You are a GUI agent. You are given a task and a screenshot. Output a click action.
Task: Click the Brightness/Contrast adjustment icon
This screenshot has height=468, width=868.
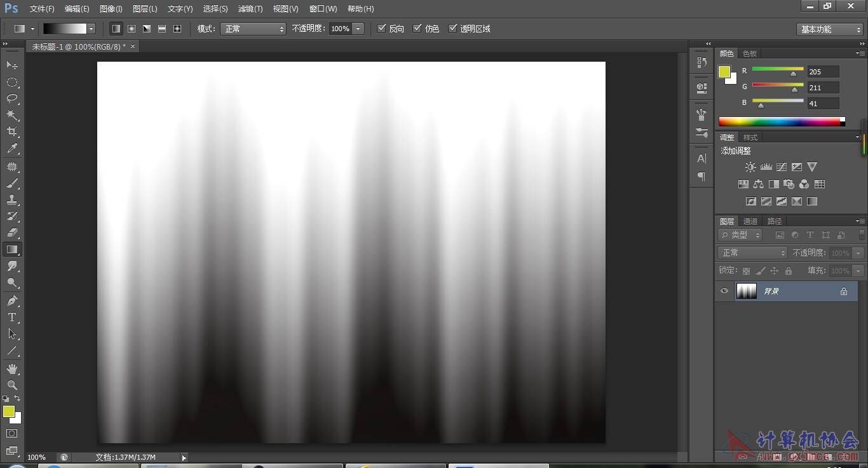point(750,167)
